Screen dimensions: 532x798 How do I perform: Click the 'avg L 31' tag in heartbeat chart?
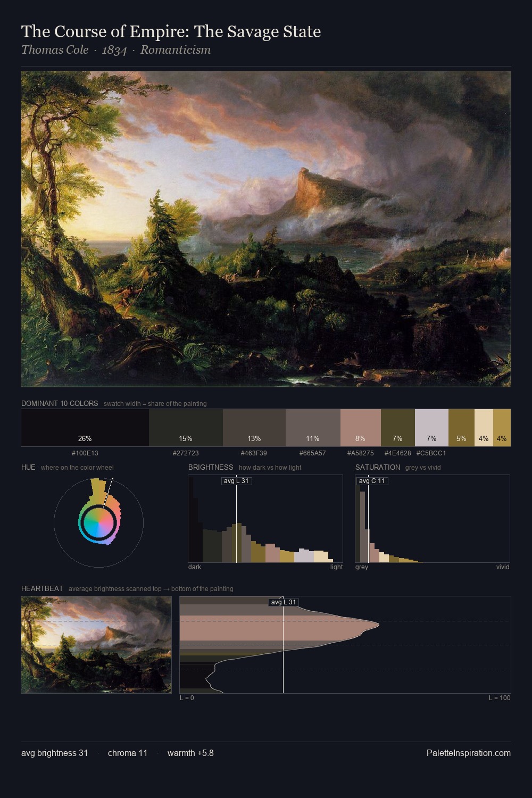[x=284, y=602]
